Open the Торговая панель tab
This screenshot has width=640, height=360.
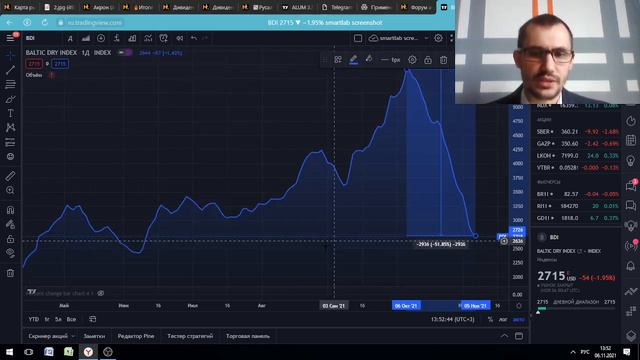(x=248, y=336)
